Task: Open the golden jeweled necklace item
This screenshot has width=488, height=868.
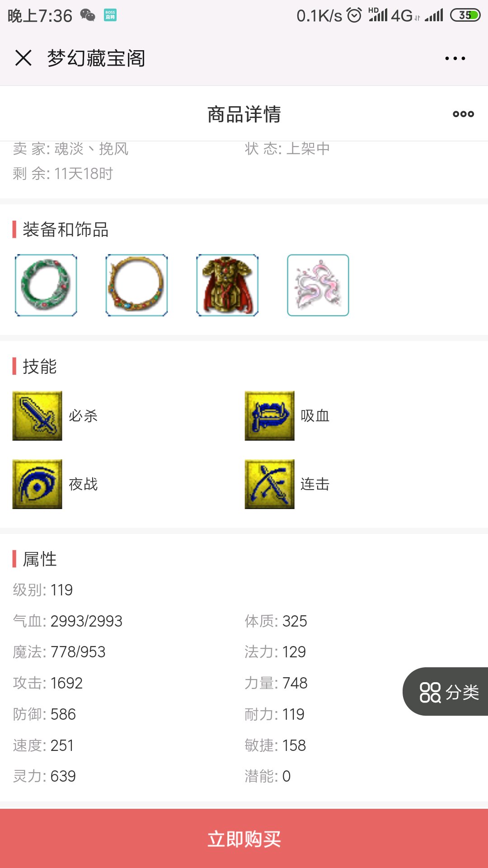Action: click(x=137, y=285)
